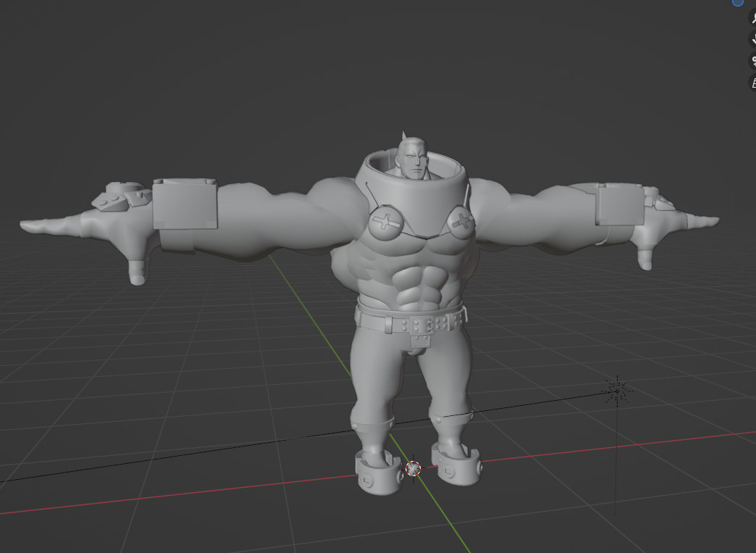Select the magnifier icon below the gizmo
The image size is (756, 553).
pos(753,18)
